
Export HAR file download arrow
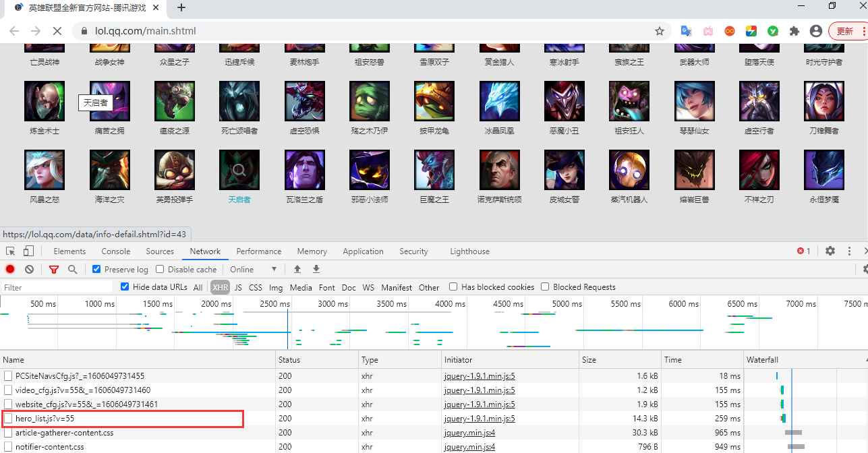tap(316, 269)
